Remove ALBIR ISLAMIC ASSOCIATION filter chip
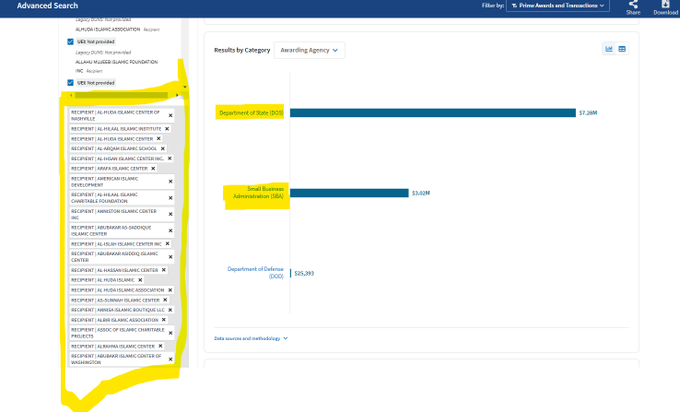680x412 pixels. pos(164,320)
